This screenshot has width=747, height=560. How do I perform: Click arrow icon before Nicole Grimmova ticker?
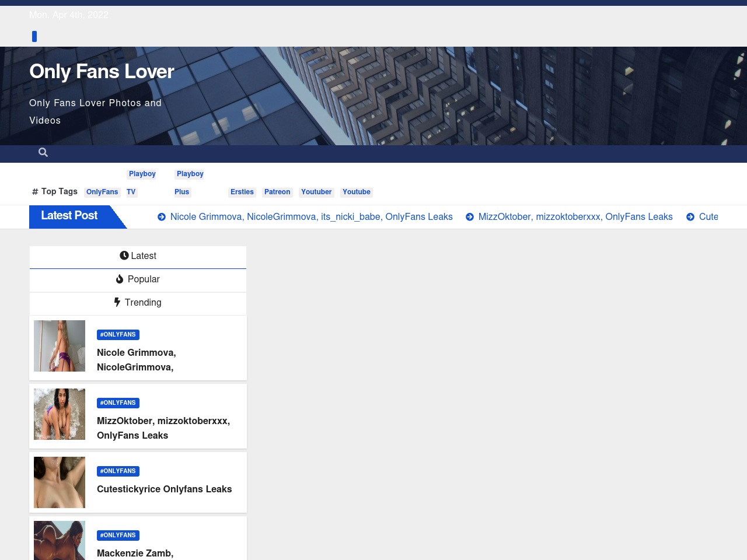click(162, 217)
